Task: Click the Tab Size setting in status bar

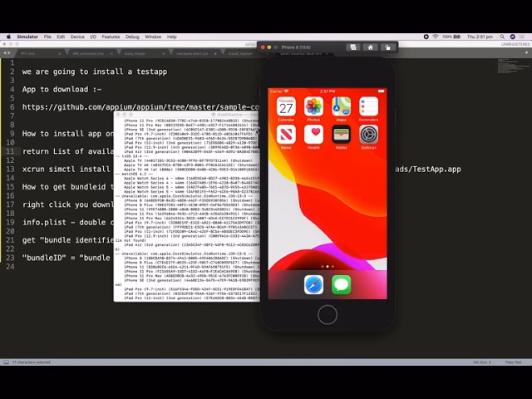Action: (482, 362)
